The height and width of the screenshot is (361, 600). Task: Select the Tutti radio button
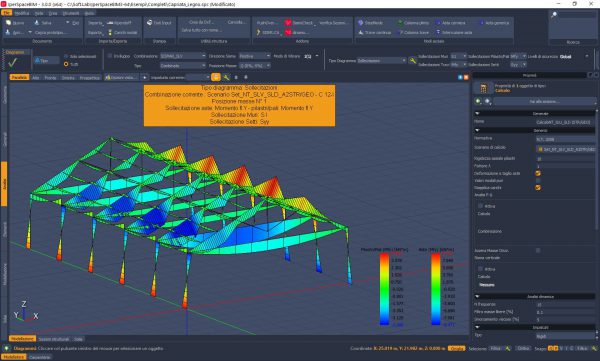(x=66, y=64)
